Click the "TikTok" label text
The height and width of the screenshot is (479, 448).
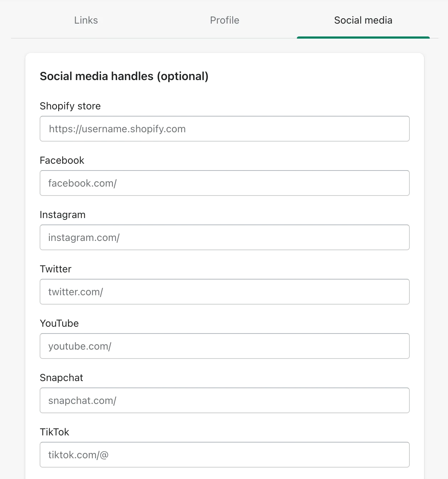pyautogui.click(x=54, y=432)
